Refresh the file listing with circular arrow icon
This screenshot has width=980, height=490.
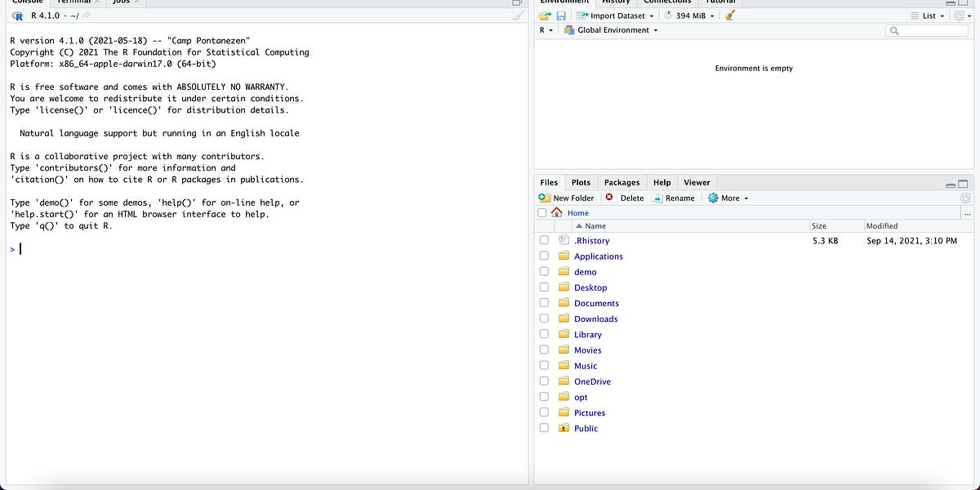point(966,198)
